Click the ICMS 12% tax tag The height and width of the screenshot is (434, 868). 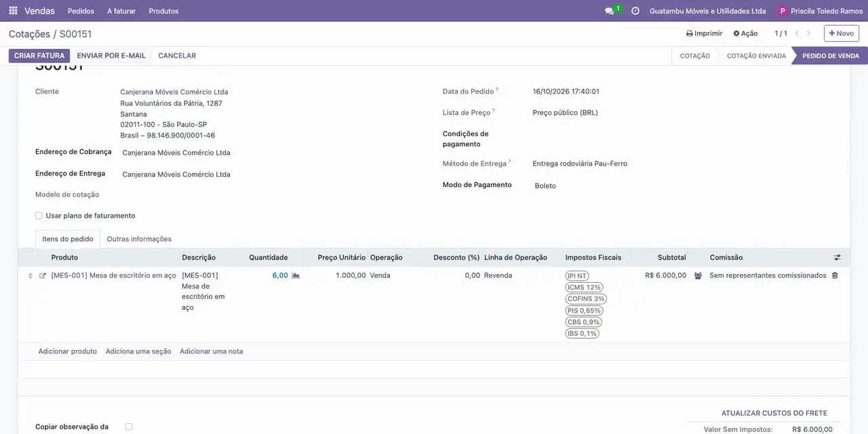click(584, 288)
